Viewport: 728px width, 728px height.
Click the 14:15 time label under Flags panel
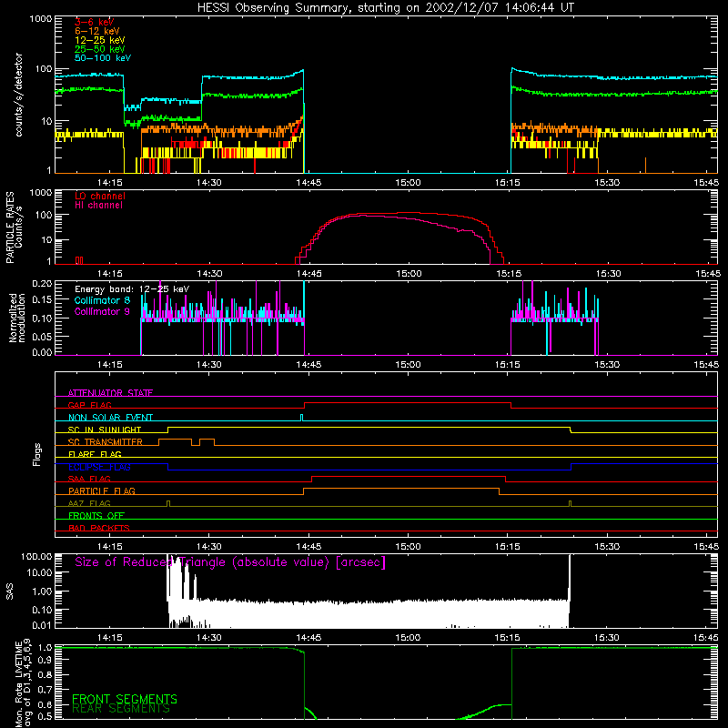(x=109, y=547)
